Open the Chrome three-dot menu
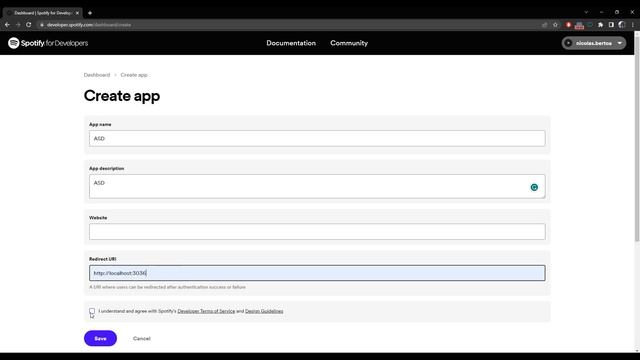640x360 pixels. pyautogui.click(x=633, y=25)
